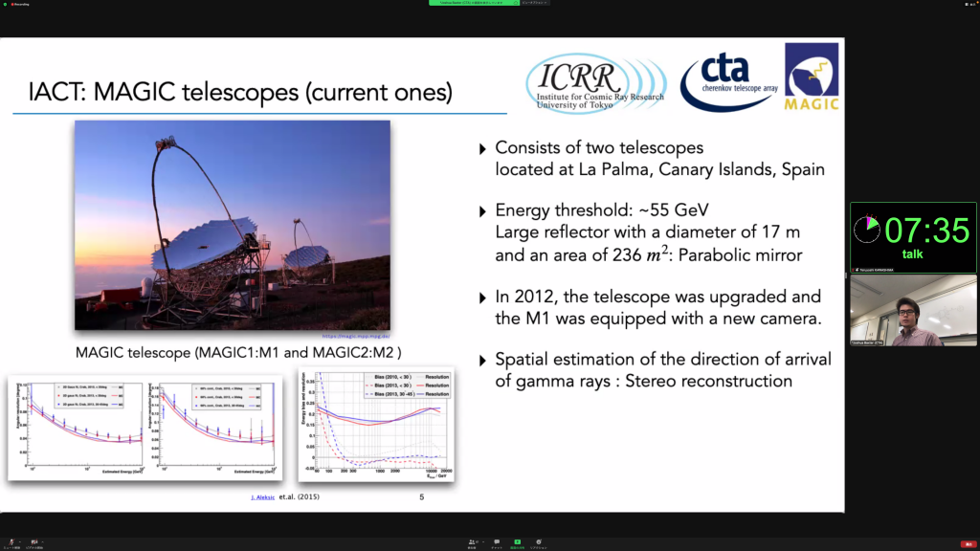Click the green screen-sharing notification banner

[x=474, y=3]
